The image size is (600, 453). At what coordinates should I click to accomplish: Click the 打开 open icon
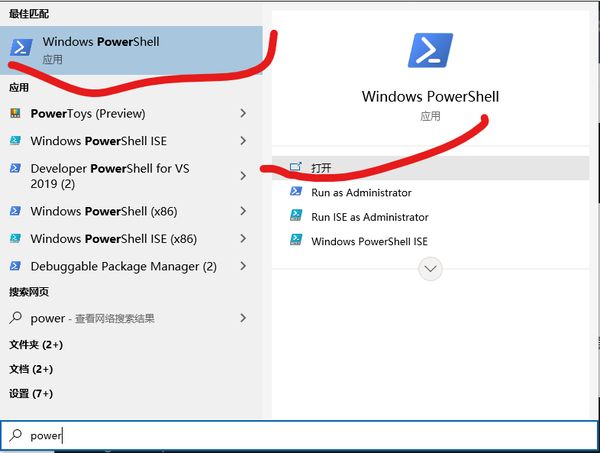(295, 167)
